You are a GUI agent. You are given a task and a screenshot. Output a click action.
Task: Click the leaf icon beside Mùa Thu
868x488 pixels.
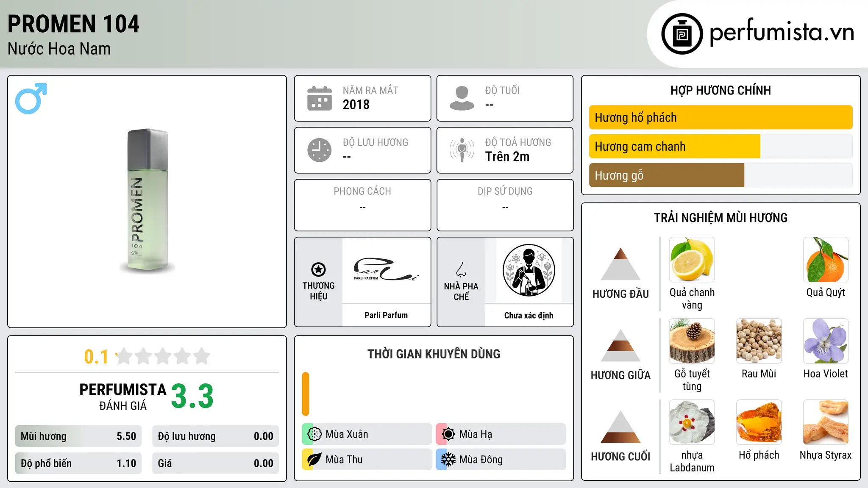(x=314, y=460)
